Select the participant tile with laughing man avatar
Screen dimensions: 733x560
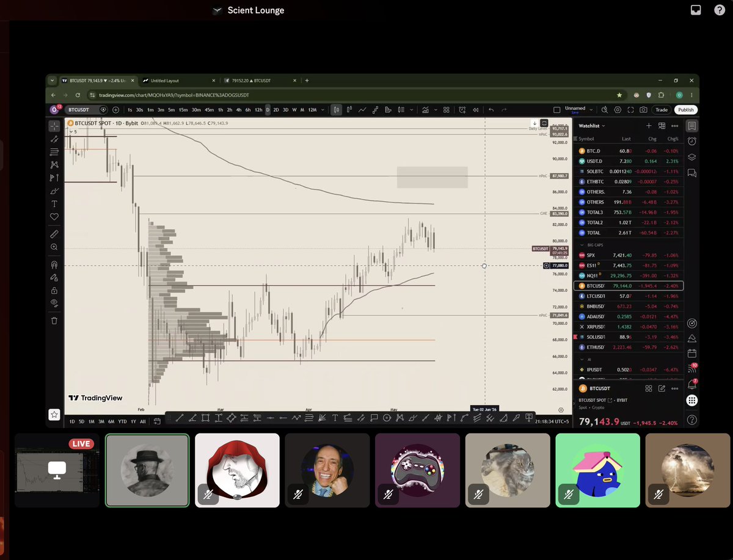[x=327, y=470]
